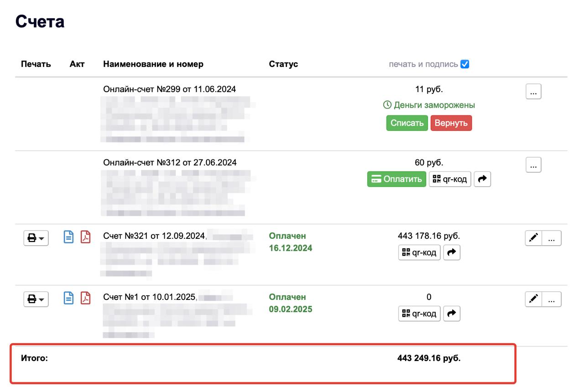This screenshot has width=584, height=392.
Task: Click the "Печать" column header
Action: [x=36, y=64]
